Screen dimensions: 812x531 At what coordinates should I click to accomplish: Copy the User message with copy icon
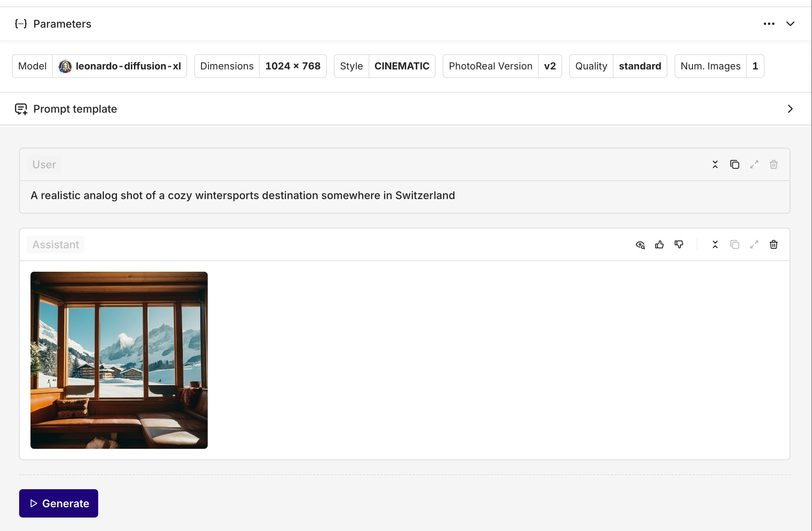tap(734, 164)
